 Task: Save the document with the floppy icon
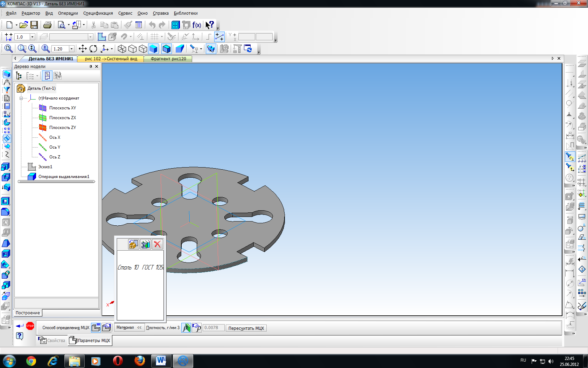click(x=34, y=25)
